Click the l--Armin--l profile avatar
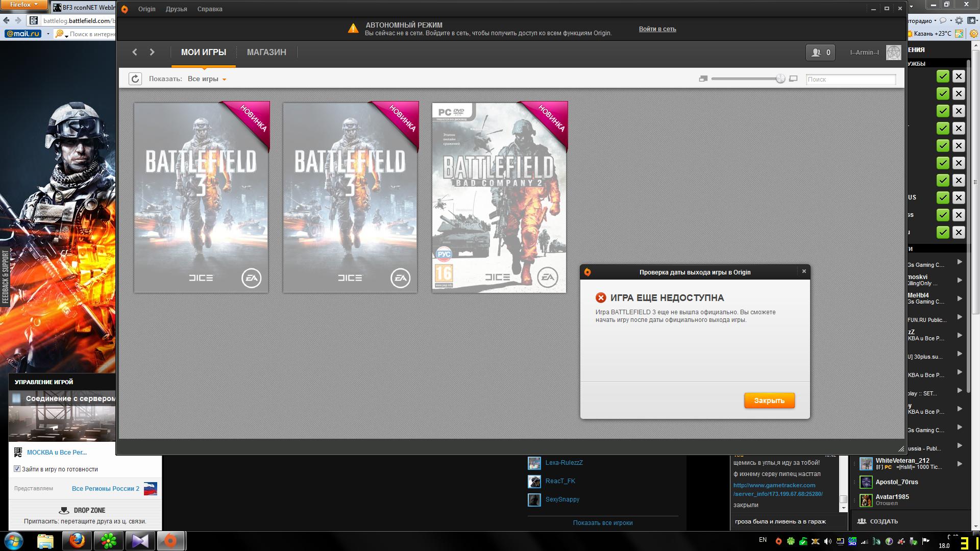The height and width of the screenshot is (551, 980). [x=893, y=52]
